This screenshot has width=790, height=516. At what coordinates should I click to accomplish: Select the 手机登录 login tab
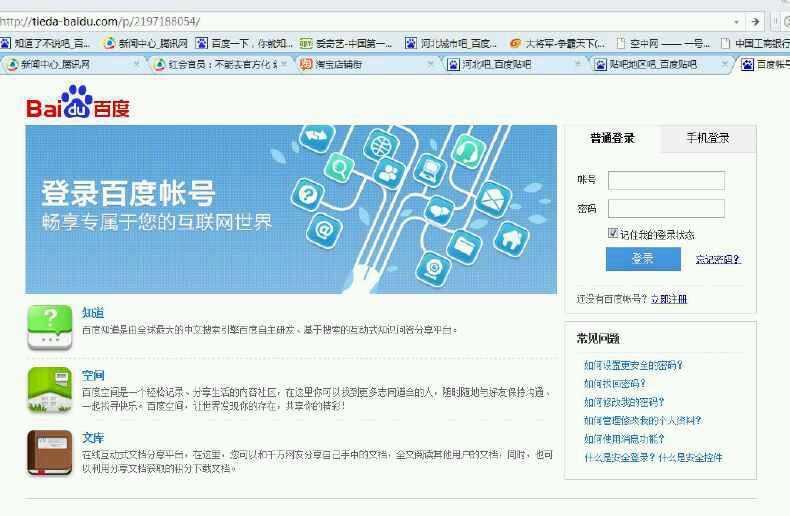pos(708,138)
